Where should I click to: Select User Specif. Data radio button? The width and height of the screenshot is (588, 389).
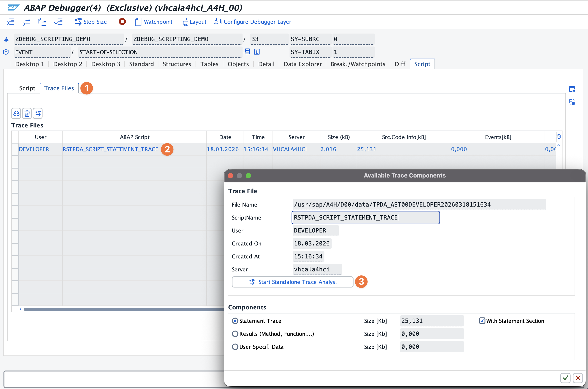(x=235, y=347)
